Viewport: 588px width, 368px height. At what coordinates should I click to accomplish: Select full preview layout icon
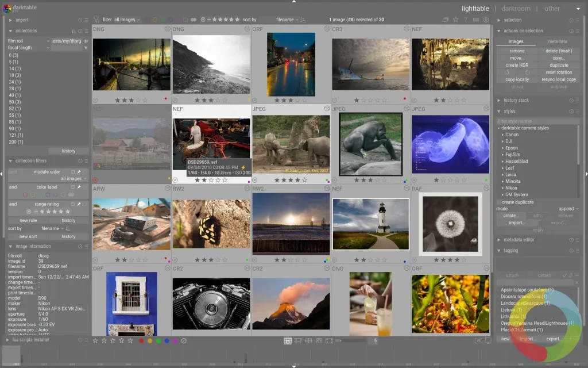tap(329, 340)
